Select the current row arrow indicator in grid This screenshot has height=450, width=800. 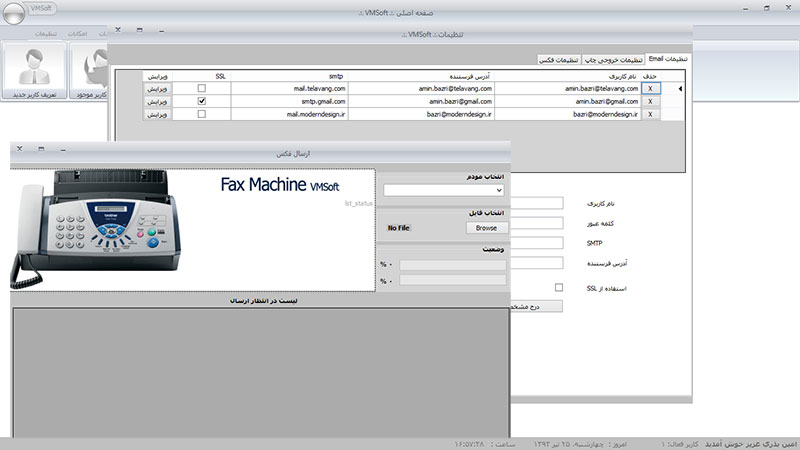point(681,89)
